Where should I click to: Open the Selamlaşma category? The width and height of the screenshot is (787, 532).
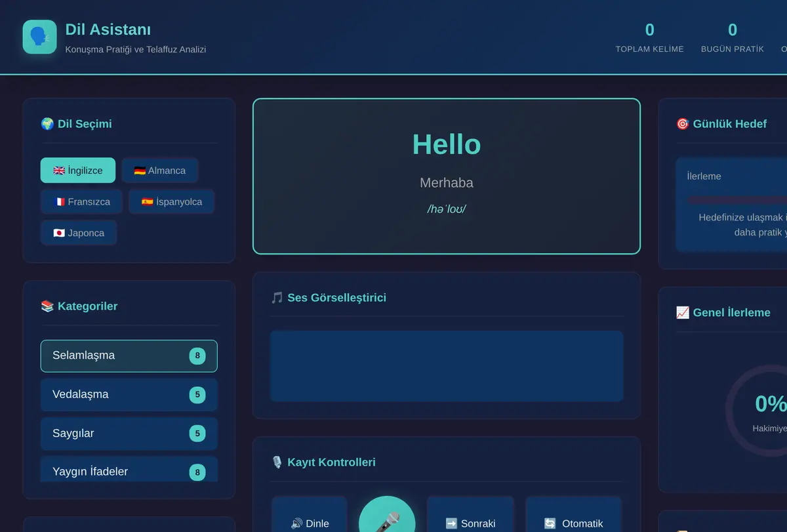tap(129, 356)
